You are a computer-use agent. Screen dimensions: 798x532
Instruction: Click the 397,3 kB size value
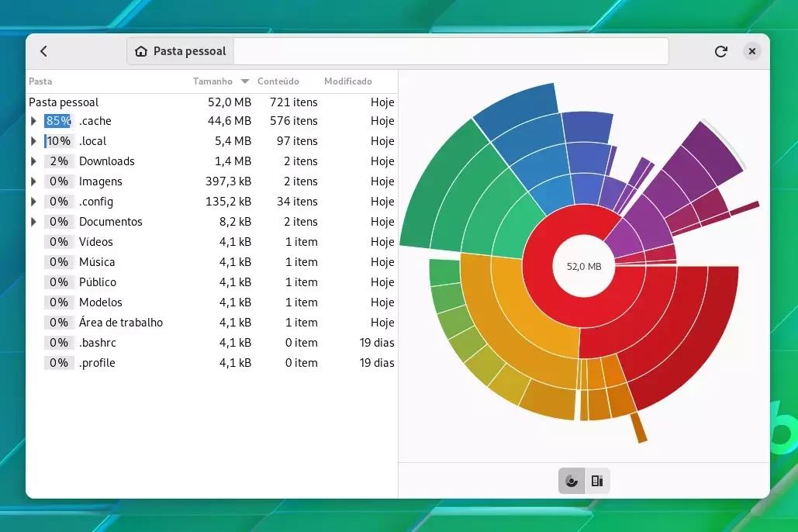point(229,181)
